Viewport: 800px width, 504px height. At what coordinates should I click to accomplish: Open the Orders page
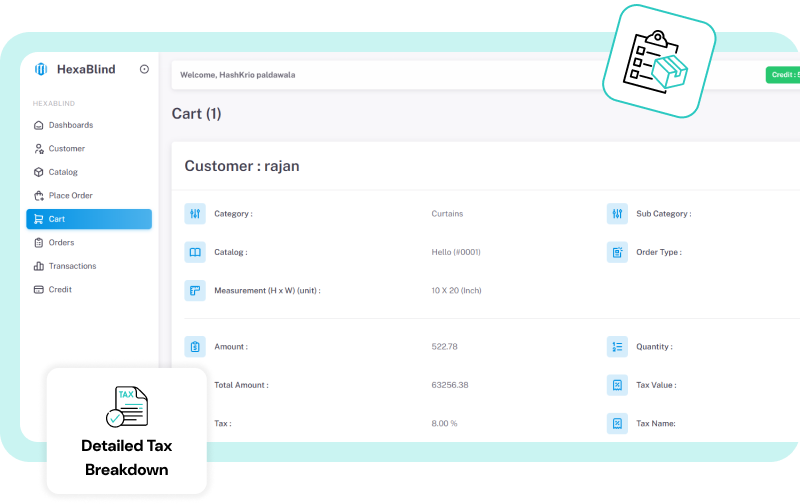[x=61, y=243]
